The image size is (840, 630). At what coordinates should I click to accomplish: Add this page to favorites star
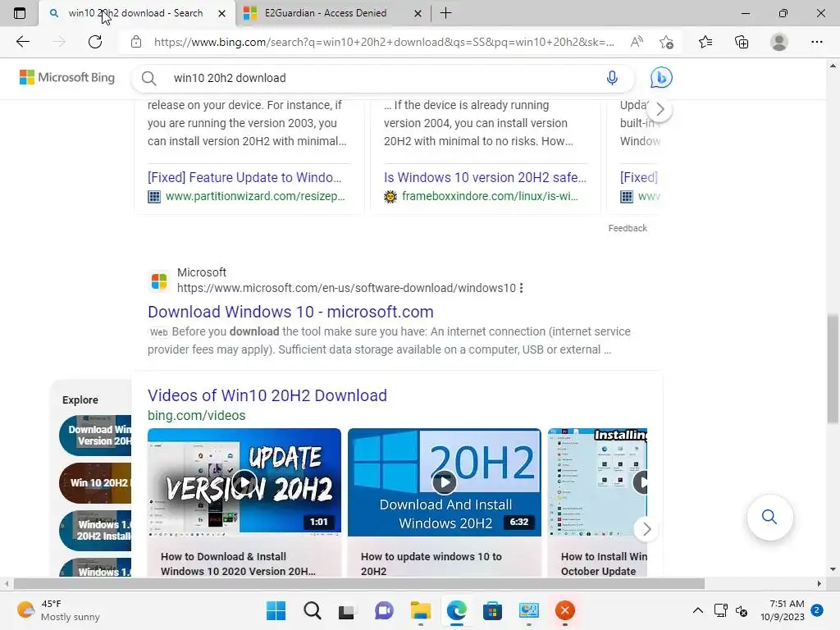[x=666, y=42]
